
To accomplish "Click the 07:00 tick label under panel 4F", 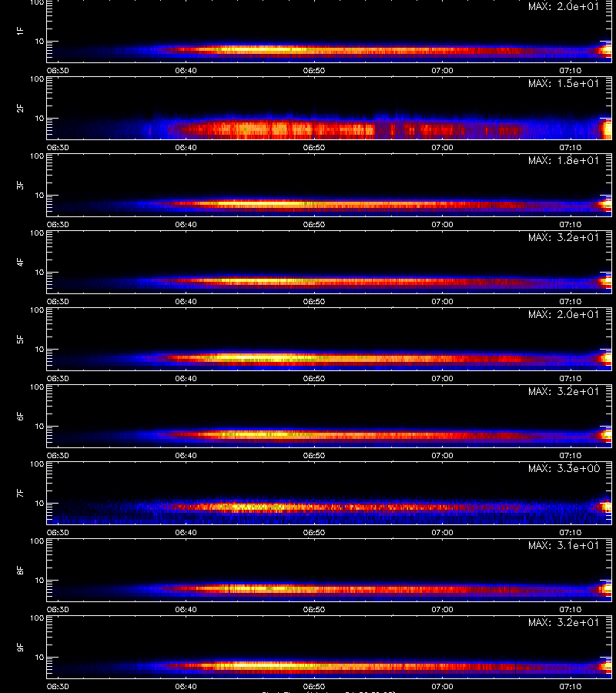I will (x=442, y=301).
